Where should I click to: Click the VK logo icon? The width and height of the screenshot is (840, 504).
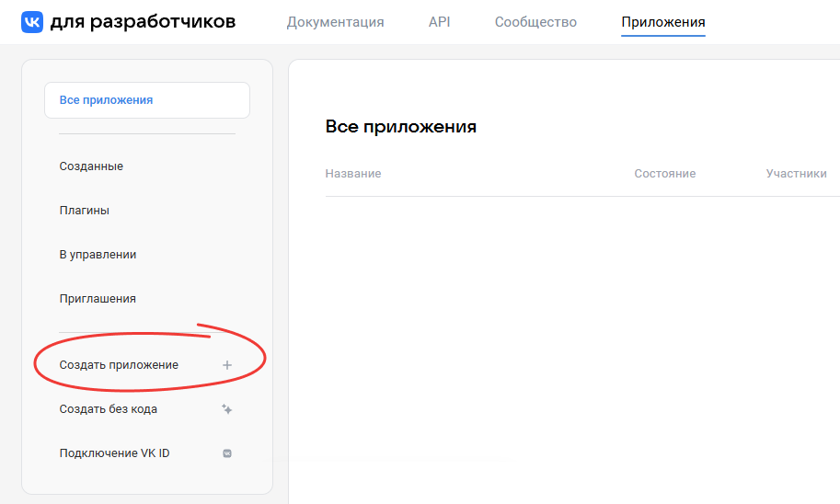coord(32,22)
